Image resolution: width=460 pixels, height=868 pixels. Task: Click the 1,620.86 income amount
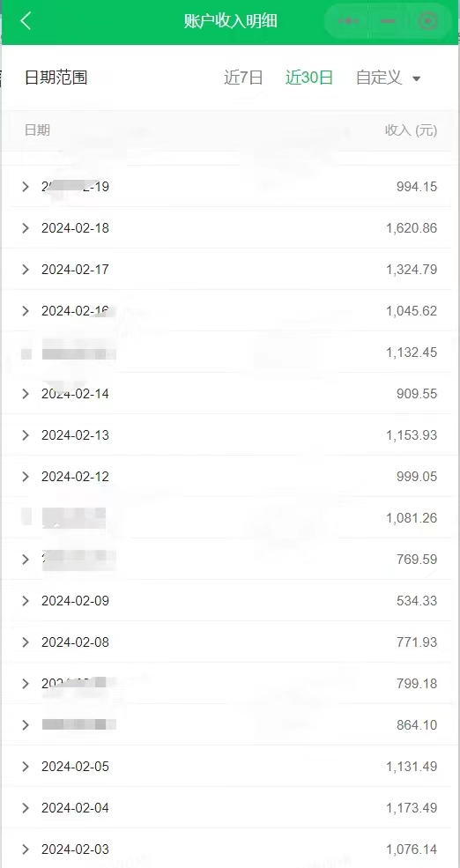[x=412, y=227]
